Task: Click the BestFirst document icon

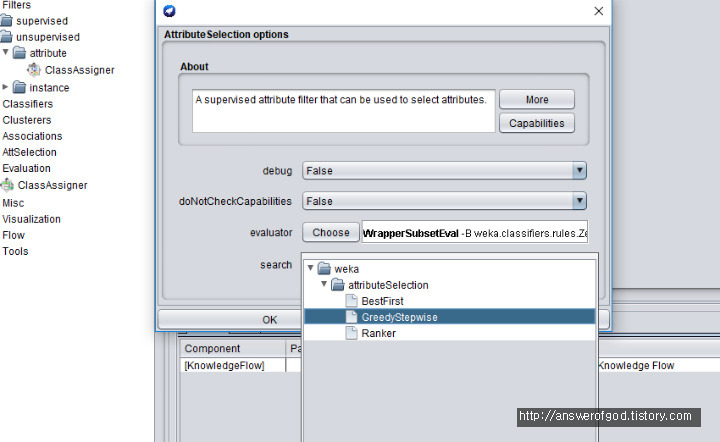Action: [x=351, y=301]
